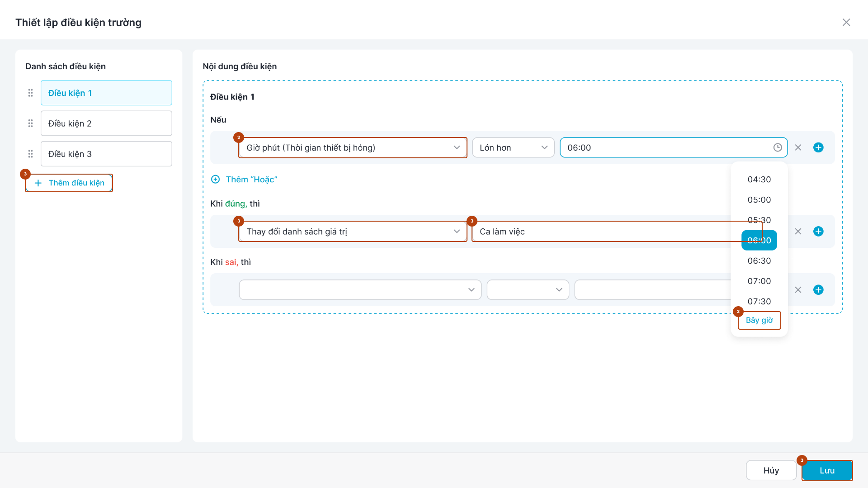The width and height of the screenshot is (868, 488).
Task: Select Điều kiện 2 in the list
Action: (x=106, y=123)
